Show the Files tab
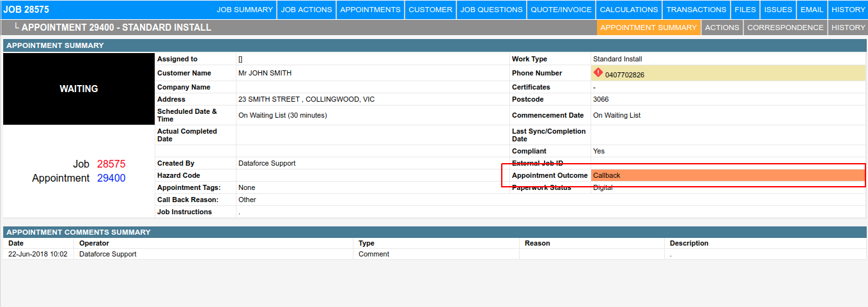The height and width of the screenshot is (307, 868). point(745,10)
